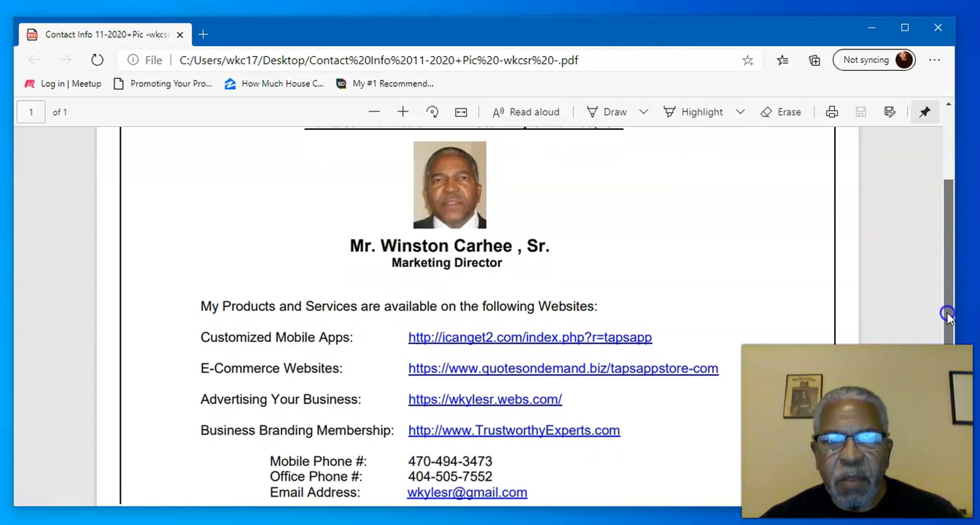Viewport: 980px width, 525px height.
Task: Click the Fit to page icon
Action: (x=461, y=112)
